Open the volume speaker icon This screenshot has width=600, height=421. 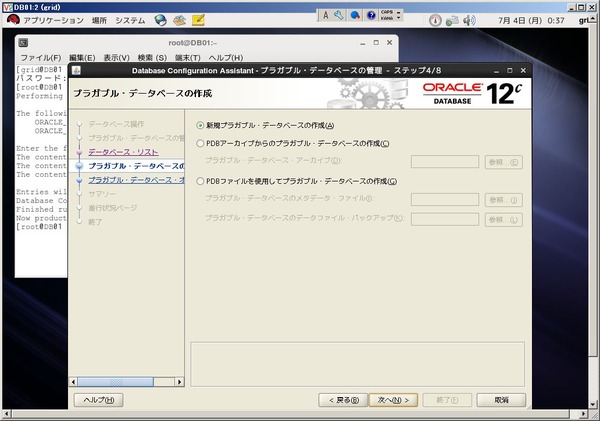469,20
